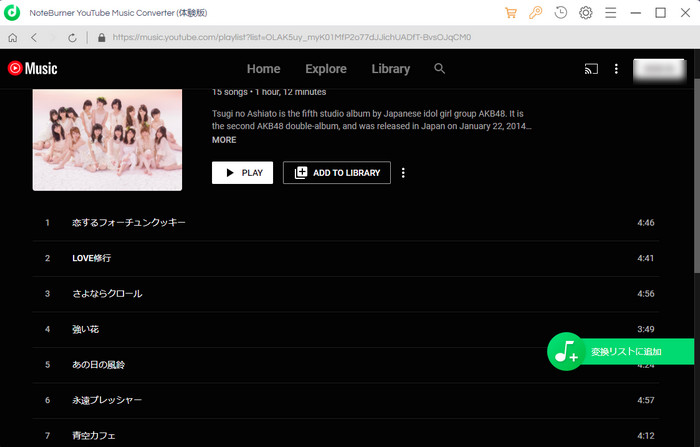Click ADD TO LIBRARY button
Image resolution: width=700 pixels, height=447 pixels.
[337, 173]
